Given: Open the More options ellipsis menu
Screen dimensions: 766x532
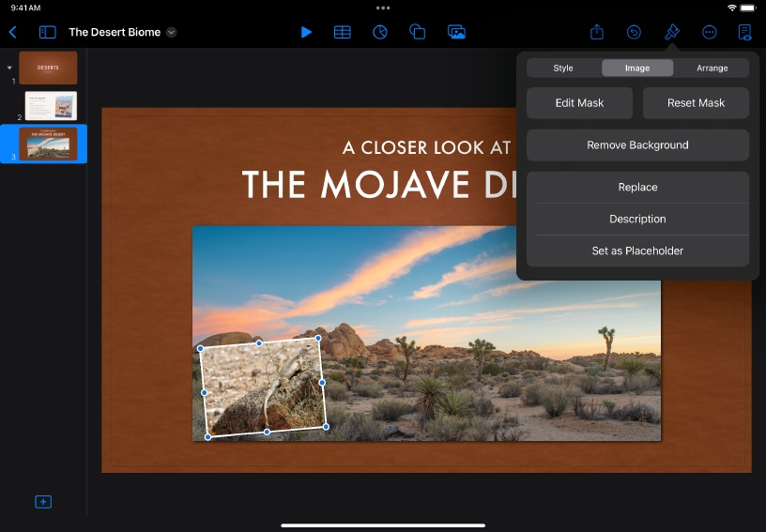Looking at the screenshot, I should click(710, 32).
